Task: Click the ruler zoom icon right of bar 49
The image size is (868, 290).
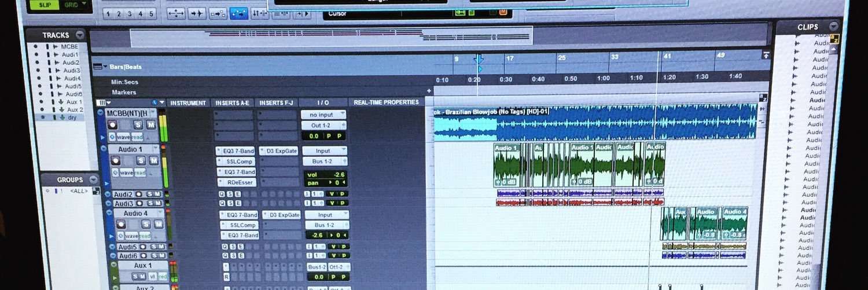Action: (766, 55)
